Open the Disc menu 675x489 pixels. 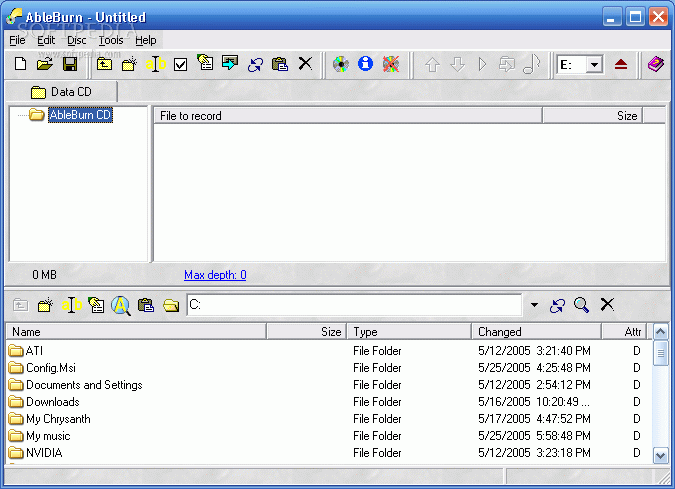click(x=77, y=40)
